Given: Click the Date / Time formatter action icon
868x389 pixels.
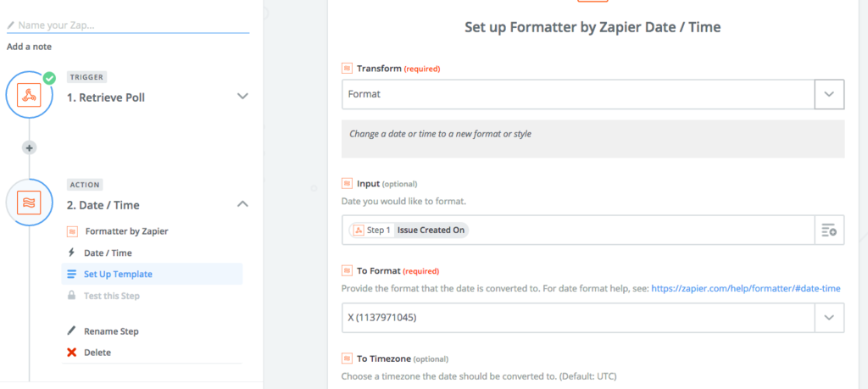Looking at the screenshot, I should [x=30, y=203].
